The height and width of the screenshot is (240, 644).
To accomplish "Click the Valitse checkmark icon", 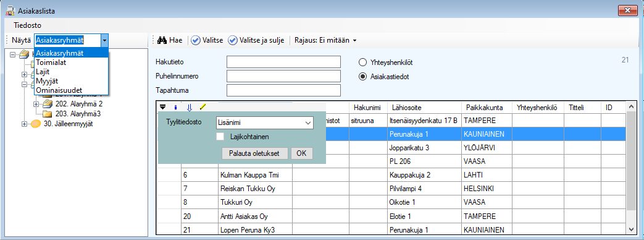I will 196,40.
